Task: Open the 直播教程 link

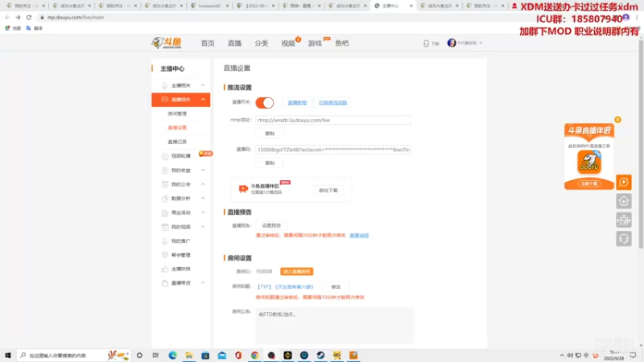Action: (x=297, y=103)
